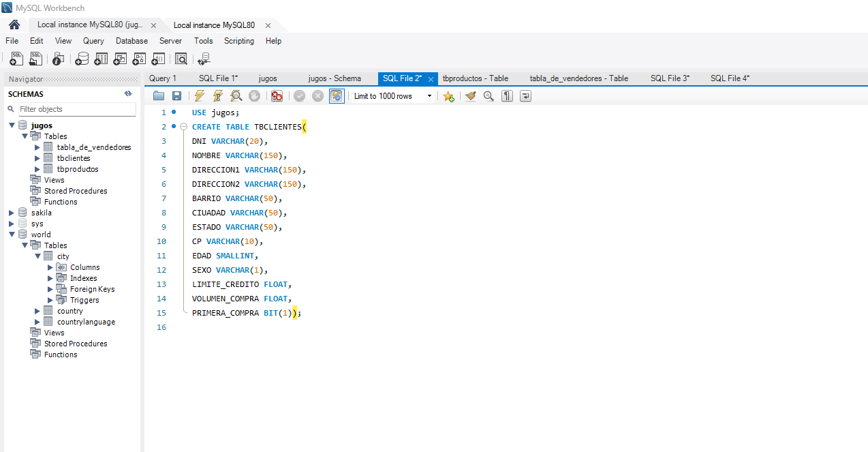Expand the sys schema
This screenshot has height=452, width=868.
pos(12,224)
